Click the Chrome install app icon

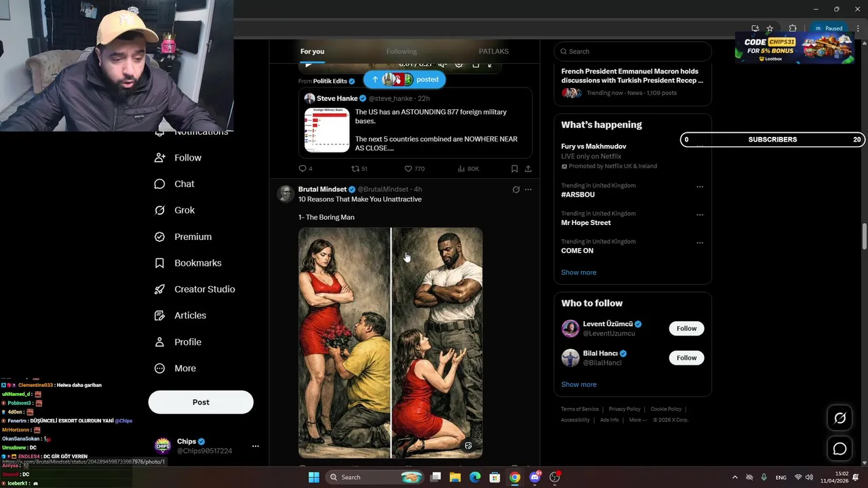(x=755, y=28)
